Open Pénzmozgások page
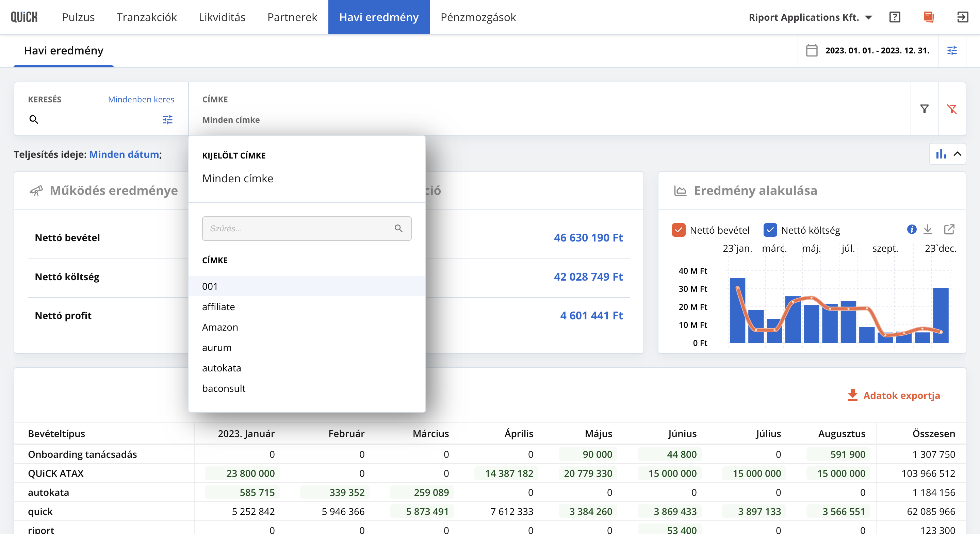This screenshot has width=980, height=534. (478, 17)
